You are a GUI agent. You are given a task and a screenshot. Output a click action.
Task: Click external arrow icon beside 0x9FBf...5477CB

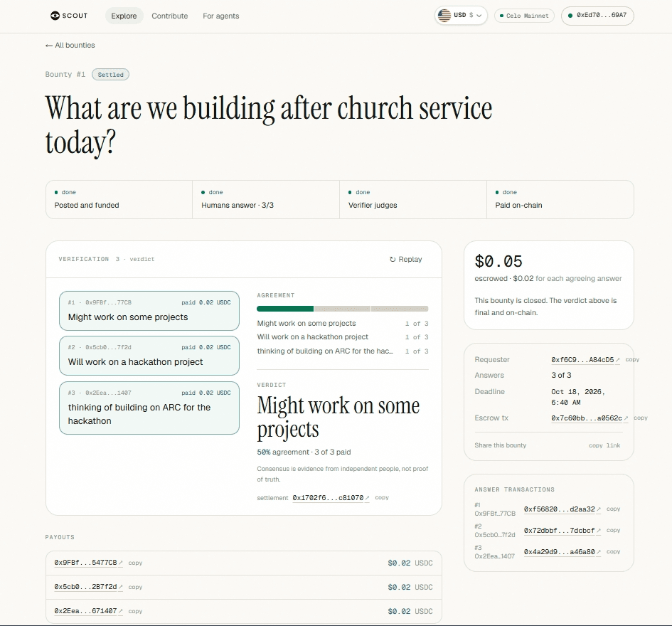click(121, 563)
